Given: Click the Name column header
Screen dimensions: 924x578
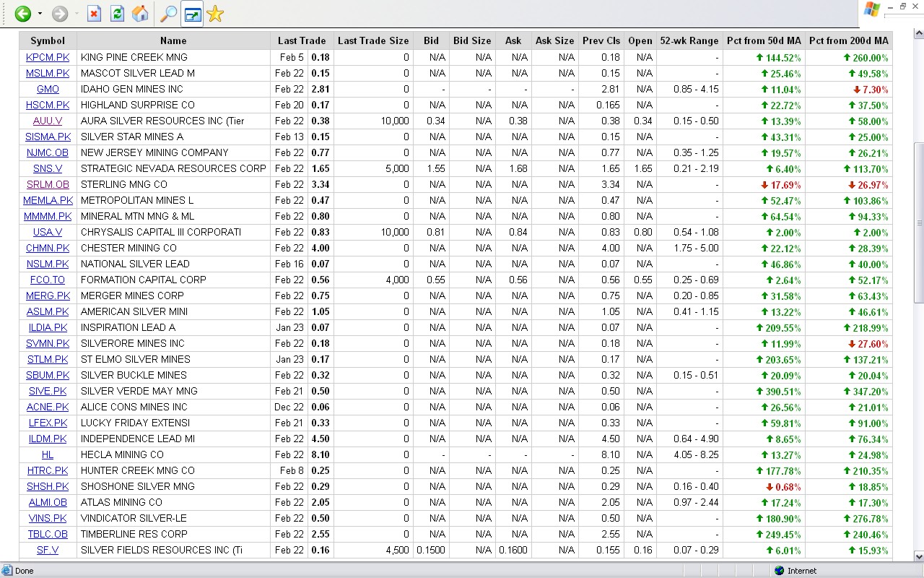Looking at the screenshot, I should (x=173, y=41).
